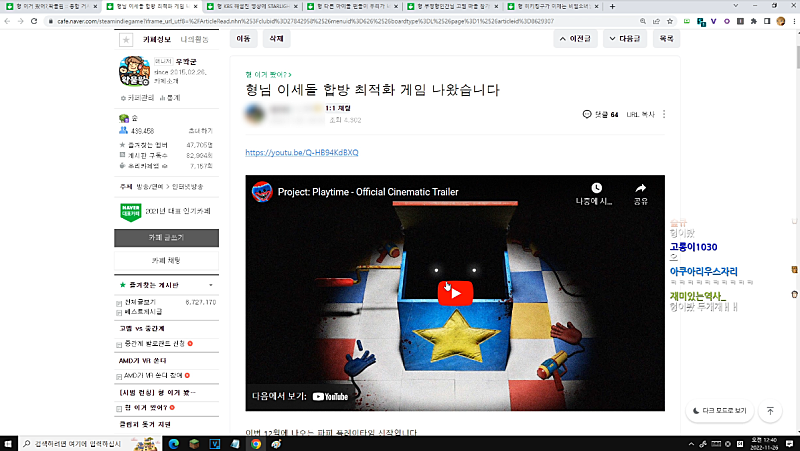The height and width of the screenshot is (451, 800).
Task: Click the 1:1 채팅 link near author
Action: [338, 108]
